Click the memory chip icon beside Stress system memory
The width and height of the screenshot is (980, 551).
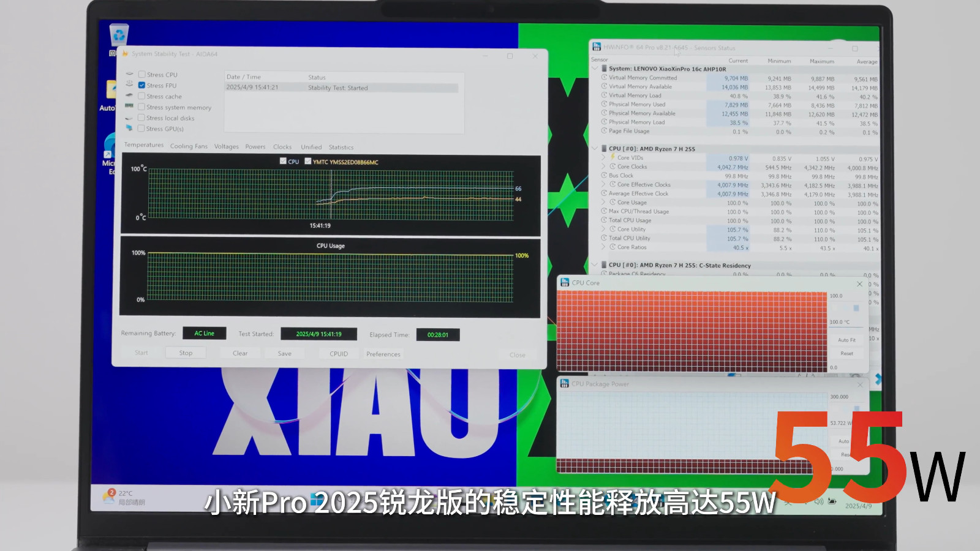click(x=129, y=107)
